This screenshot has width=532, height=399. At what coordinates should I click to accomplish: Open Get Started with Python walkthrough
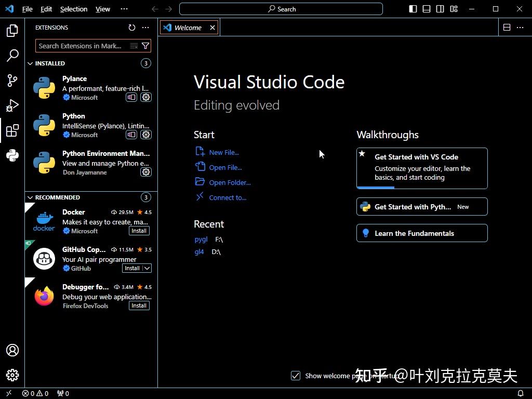tap(422, 207)
